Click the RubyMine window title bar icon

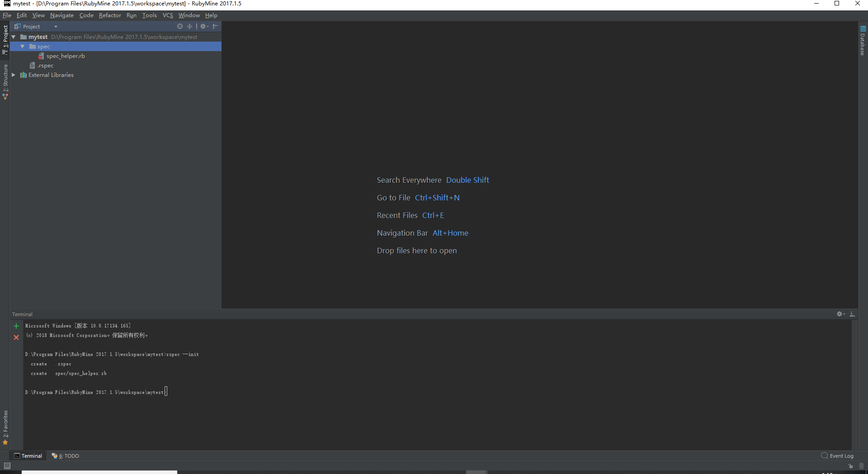pyautogui.click(x=7, y=4)
